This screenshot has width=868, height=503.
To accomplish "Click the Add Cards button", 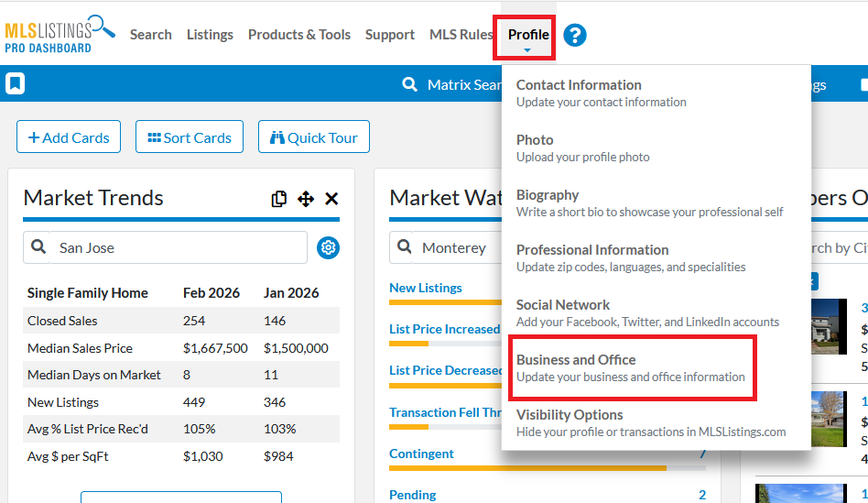I will [69, 137].
